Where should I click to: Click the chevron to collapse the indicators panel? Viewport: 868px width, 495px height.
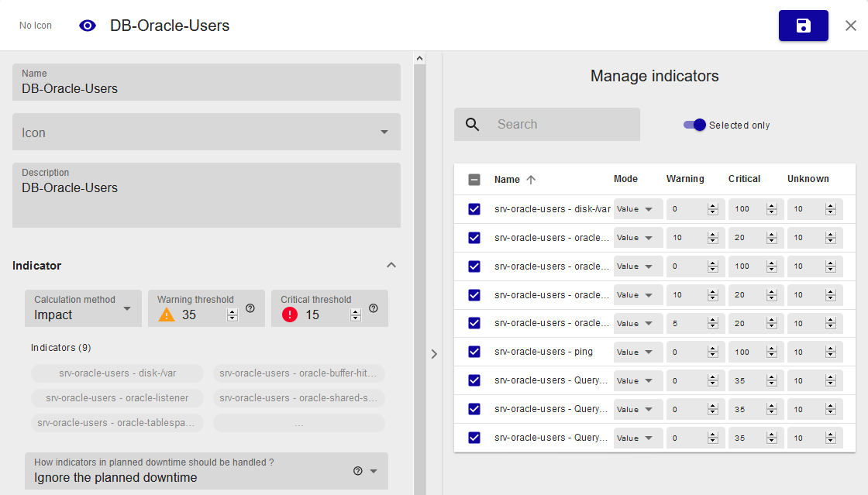pyautogui.click(x=434, y=354)
